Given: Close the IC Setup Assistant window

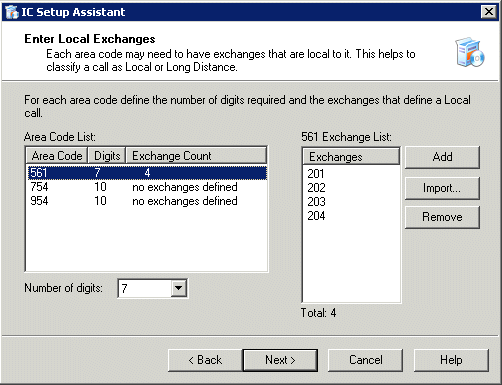Looking at the screenshot, I should point(489,12).
